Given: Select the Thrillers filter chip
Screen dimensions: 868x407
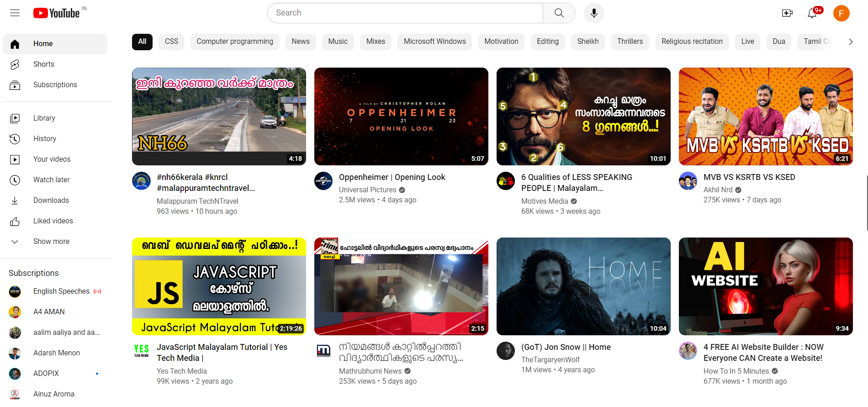Looking at the screenshot, I should pos(630,42).
